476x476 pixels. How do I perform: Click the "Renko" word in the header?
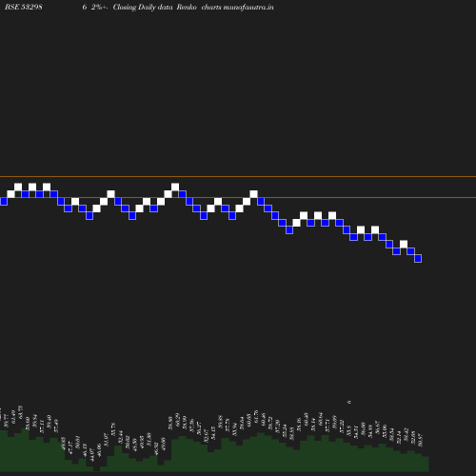coord(187,7)
